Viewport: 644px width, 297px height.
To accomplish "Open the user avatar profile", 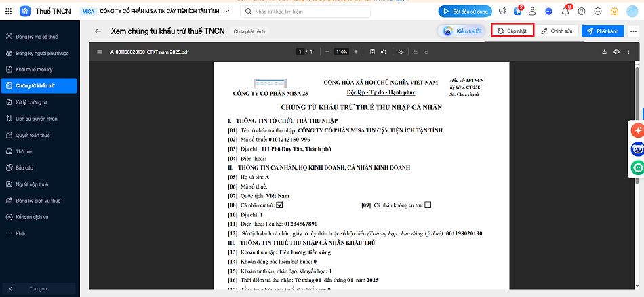I will tap(632, 11).
